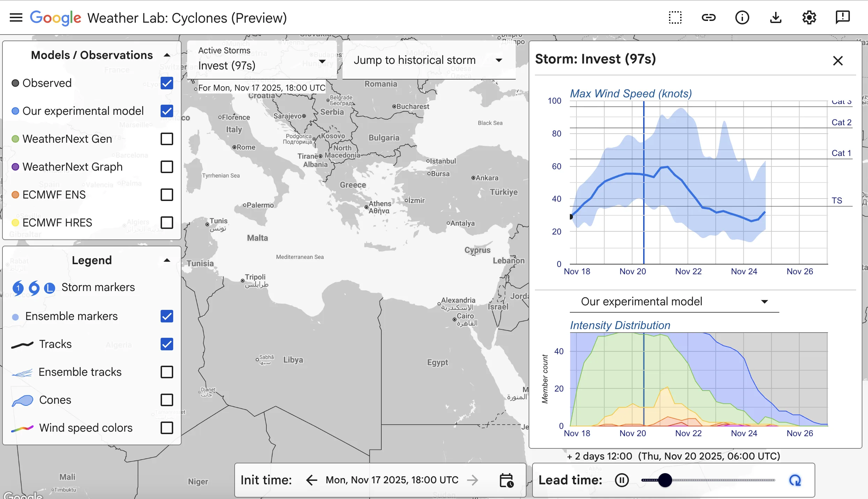This screenshot has width=868, height=499.
Task: Step to the next init time
Action: point(473,480)
